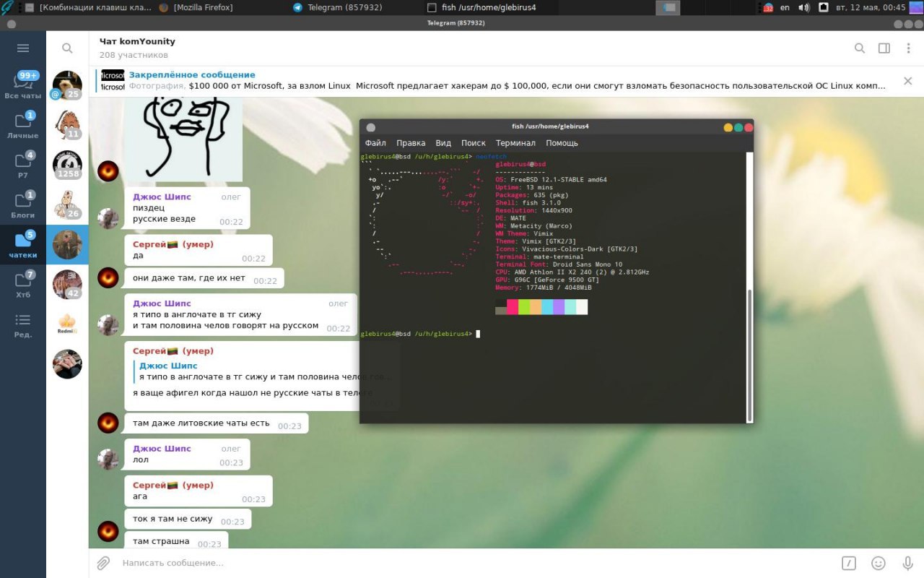Open 'Помощь' menu in terminal window

click(x=562, y=143)
